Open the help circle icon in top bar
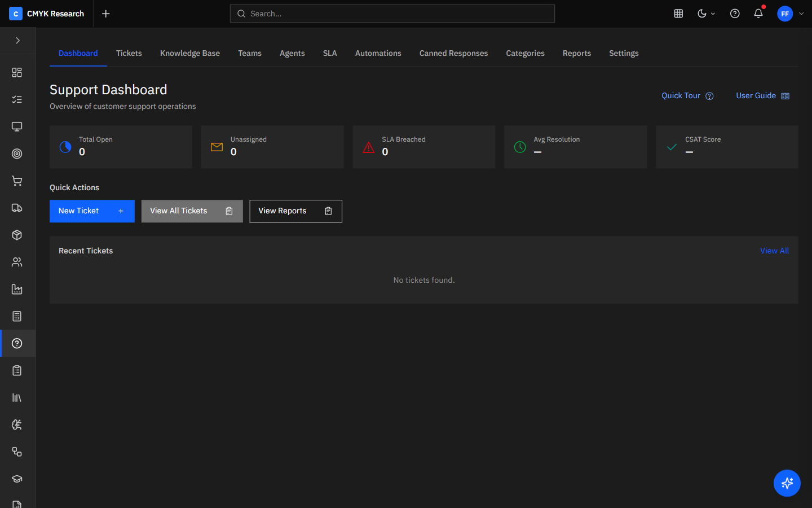 click(x=735, y=14)
